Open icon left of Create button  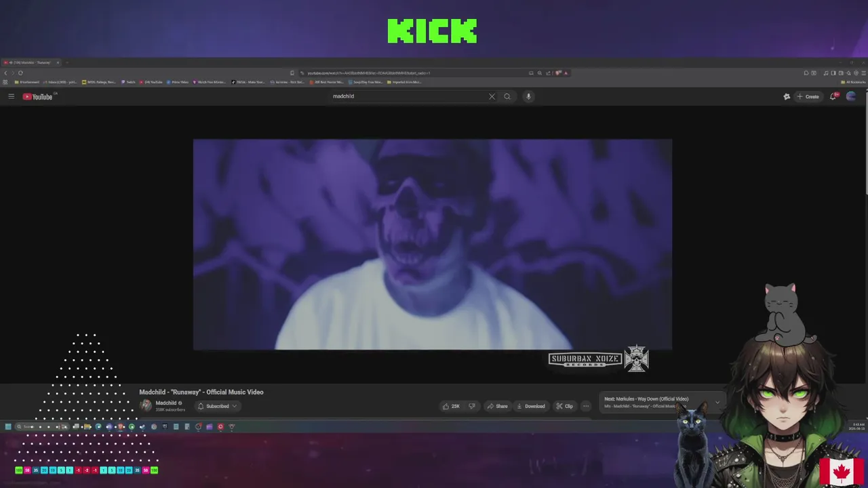[787, 96]
